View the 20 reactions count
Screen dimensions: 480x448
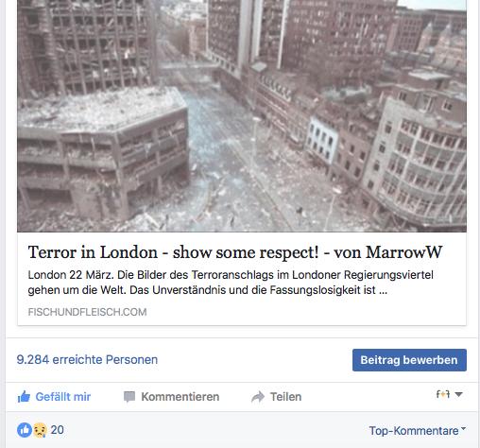click(x=58, y=430)
